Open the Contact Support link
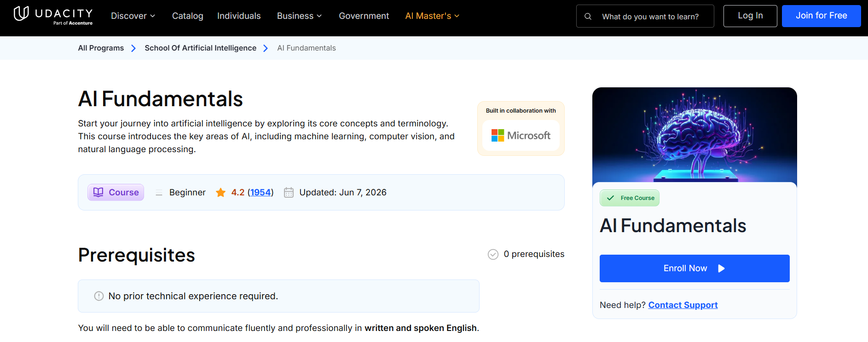The height and width of the screenshot is (342, 868). [x=683, y=305]
